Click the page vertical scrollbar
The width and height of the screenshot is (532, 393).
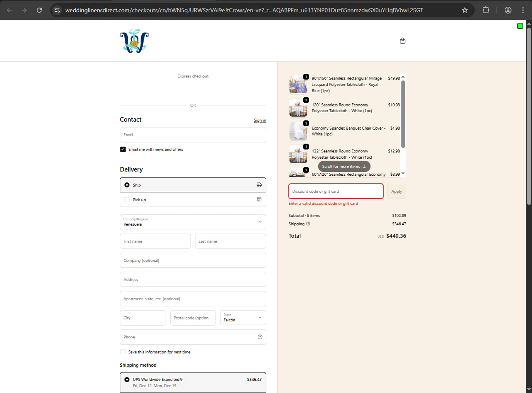tap(529, 116)
